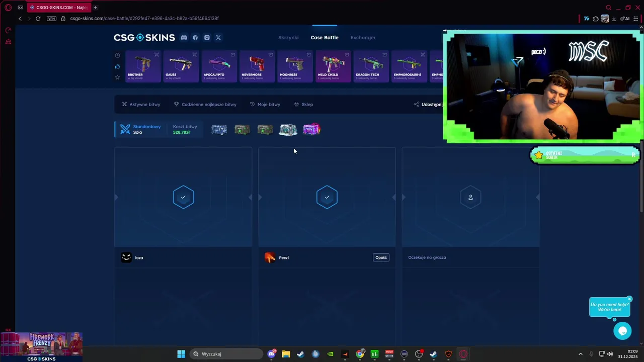Open the live chat support bubble
The height and width of the screenshot is (362, 644).
[x=622, y=331]
